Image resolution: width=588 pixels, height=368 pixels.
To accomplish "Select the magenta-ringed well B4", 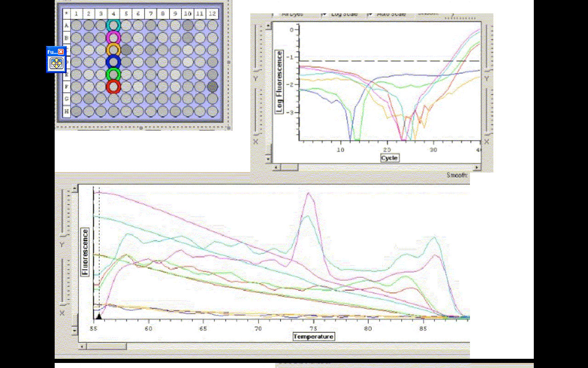I will click(113, 38).
